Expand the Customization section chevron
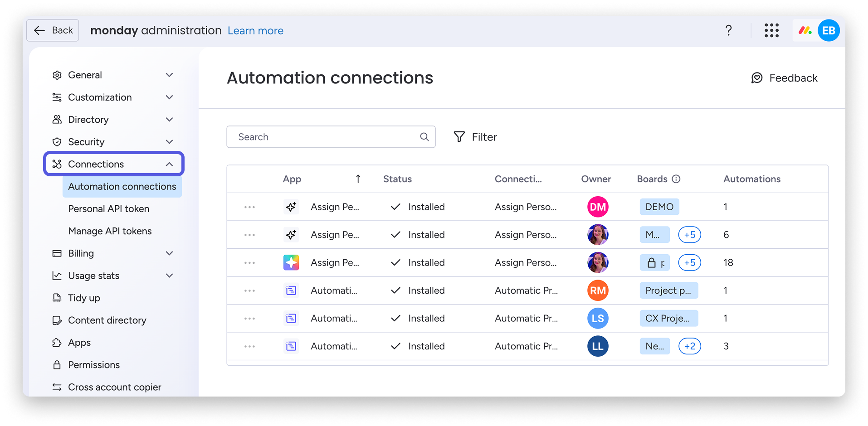Viewport: 868px width, 426px height. click(x=169, y=97)
